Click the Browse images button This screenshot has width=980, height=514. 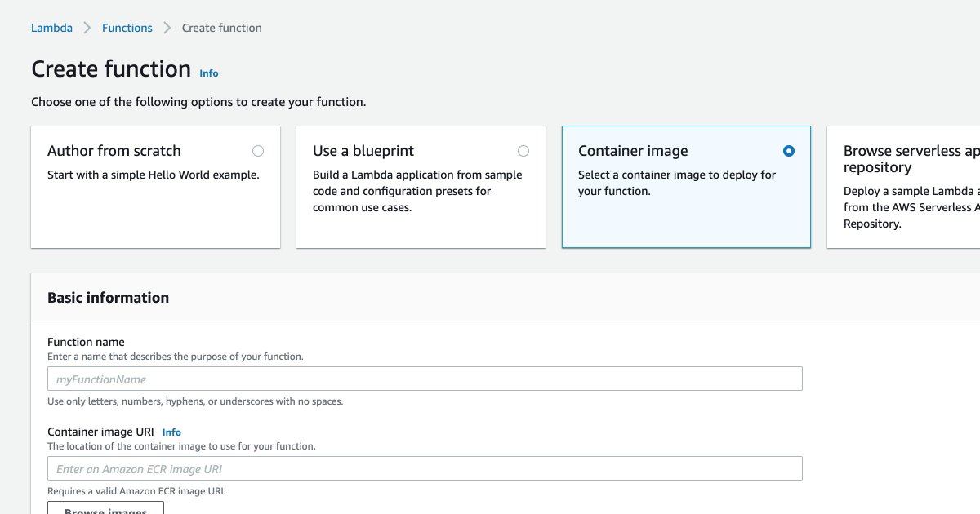click(x=106, y=508)
